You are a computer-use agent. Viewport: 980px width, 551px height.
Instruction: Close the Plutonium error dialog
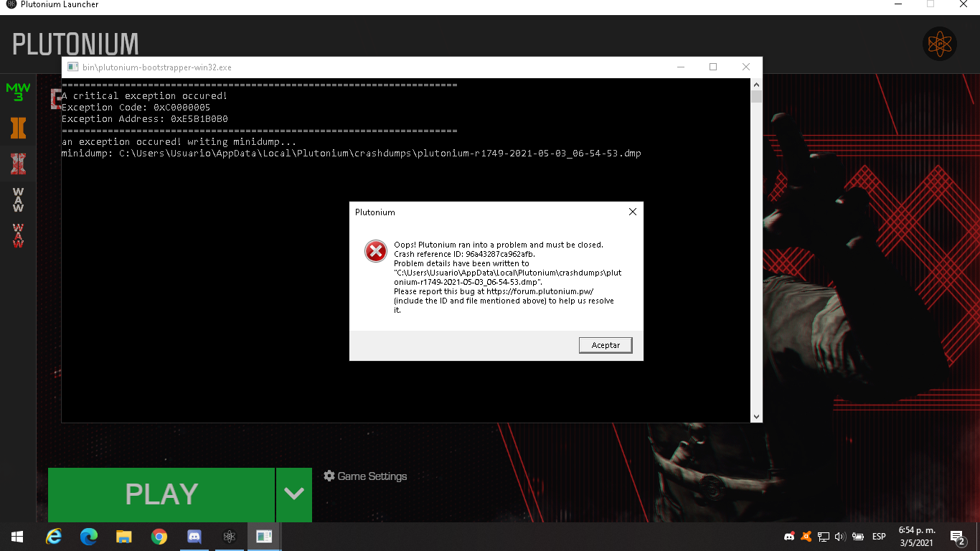pos(632,212)
